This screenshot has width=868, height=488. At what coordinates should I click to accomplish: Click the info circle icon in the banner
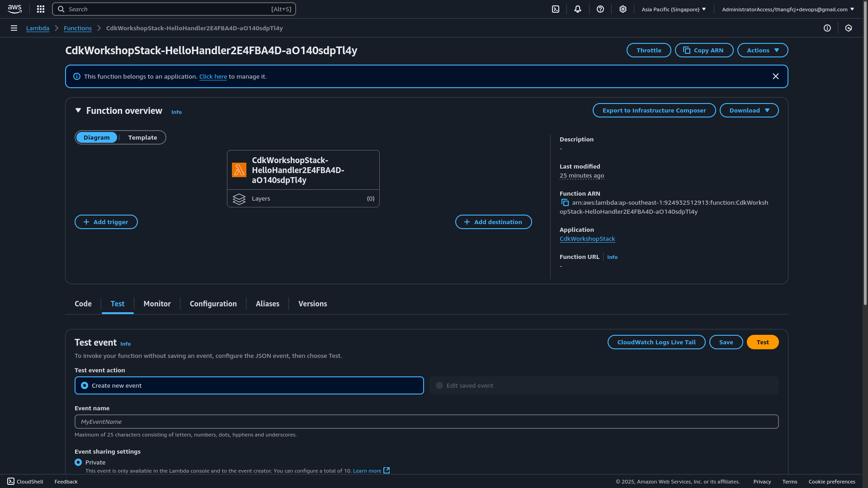77,76
